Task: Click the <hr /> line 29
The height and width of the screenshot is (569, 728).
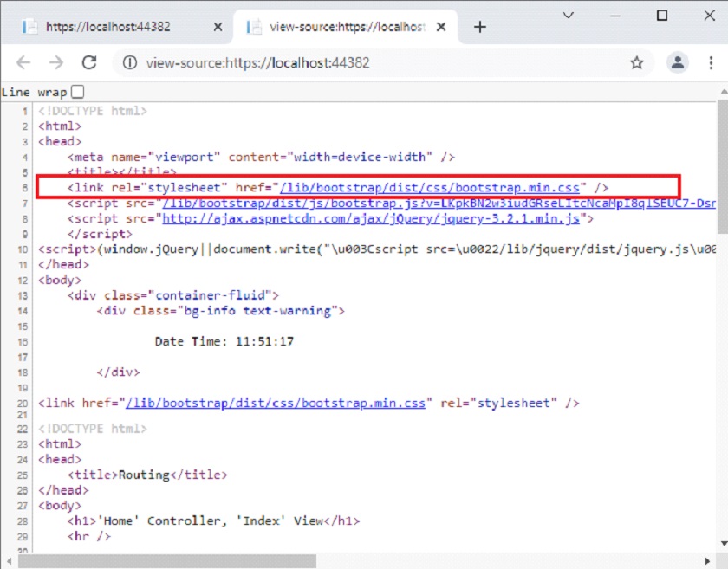Action: (x=89, y=536)
